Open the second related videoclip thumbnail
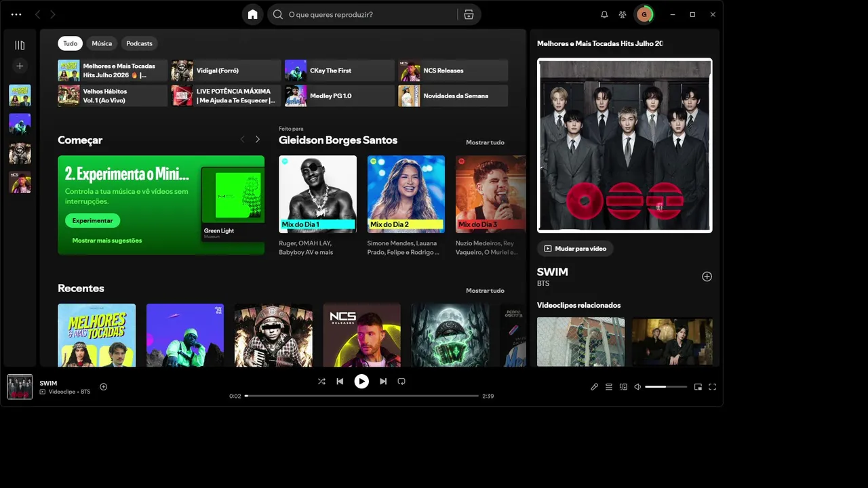Viewport: 868px width, 488px height. click(672, 342)
